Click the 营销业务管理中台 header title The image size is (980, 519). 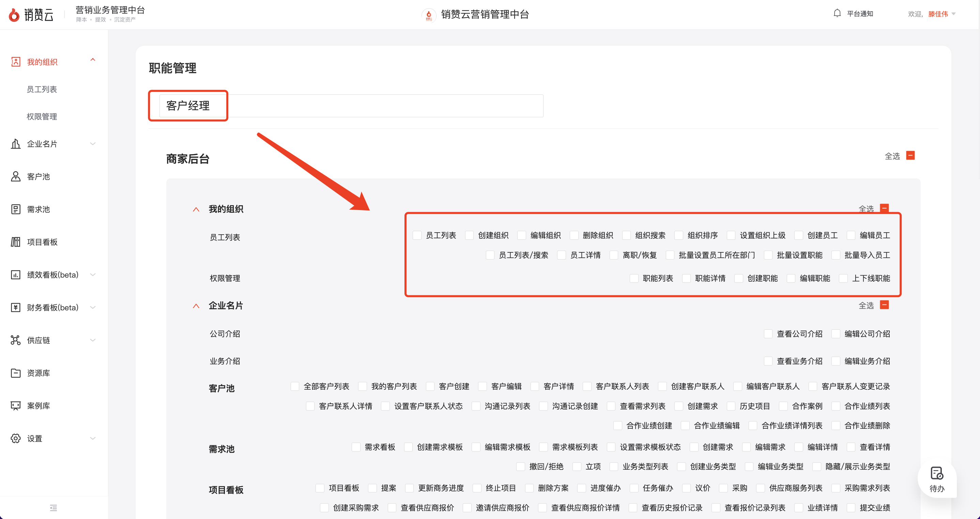click(x=110, y=10)
